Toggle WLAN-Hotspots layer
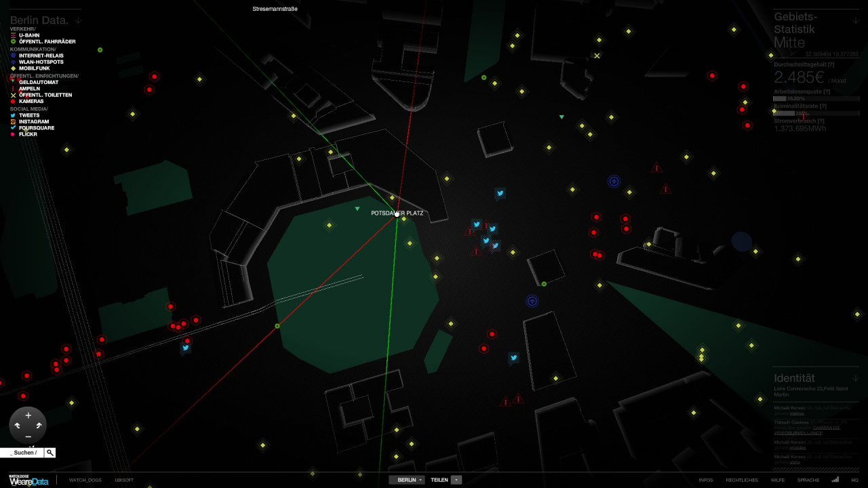This screenshot has height=488, width=868. [x=37, y=62]
